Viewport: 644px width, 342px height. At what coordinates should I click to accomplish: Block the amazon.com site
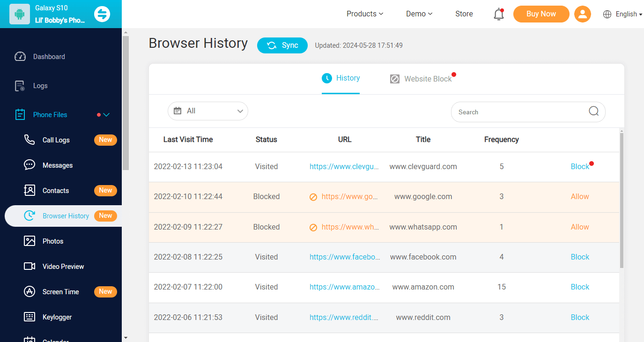coord(580,287)
